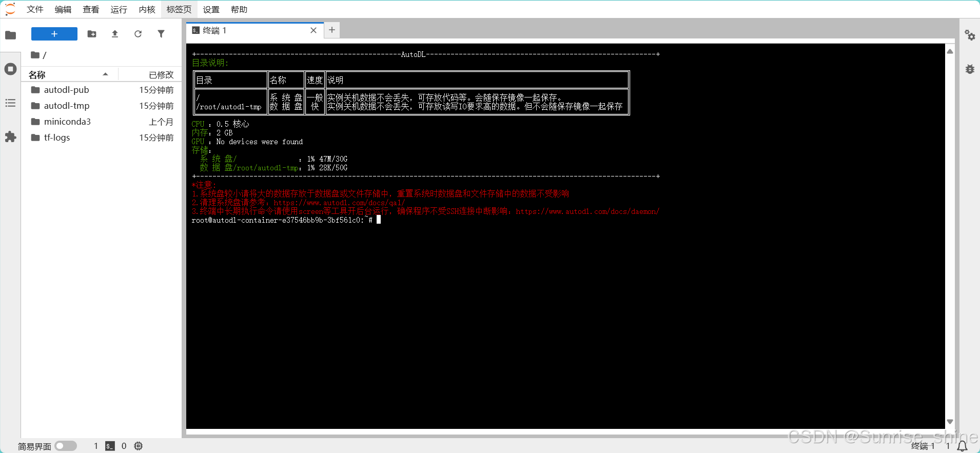Viewport: 980px width, 453px height.
Task: Open the Property Inspector gears icon
Action: coord(970,35)
